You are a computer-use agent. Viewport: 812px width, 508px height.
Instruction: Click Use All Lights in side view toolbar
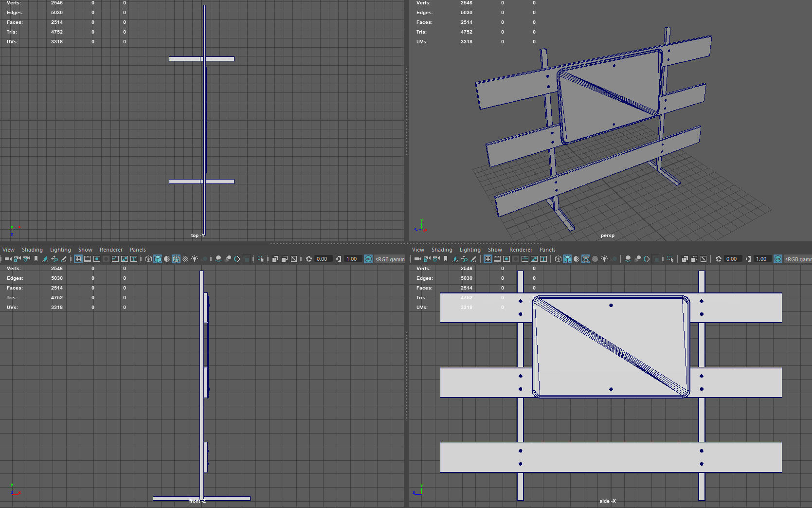point(604,259)
